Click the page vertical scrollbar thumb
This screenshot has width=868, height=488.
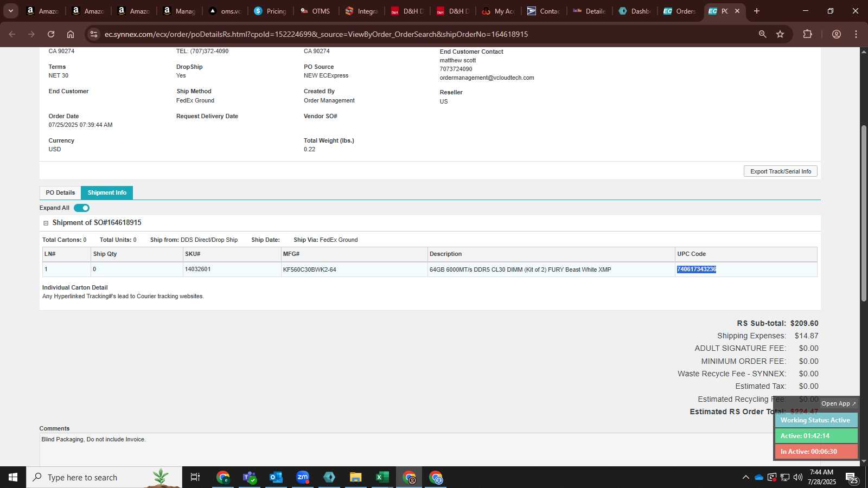(864, 213)
